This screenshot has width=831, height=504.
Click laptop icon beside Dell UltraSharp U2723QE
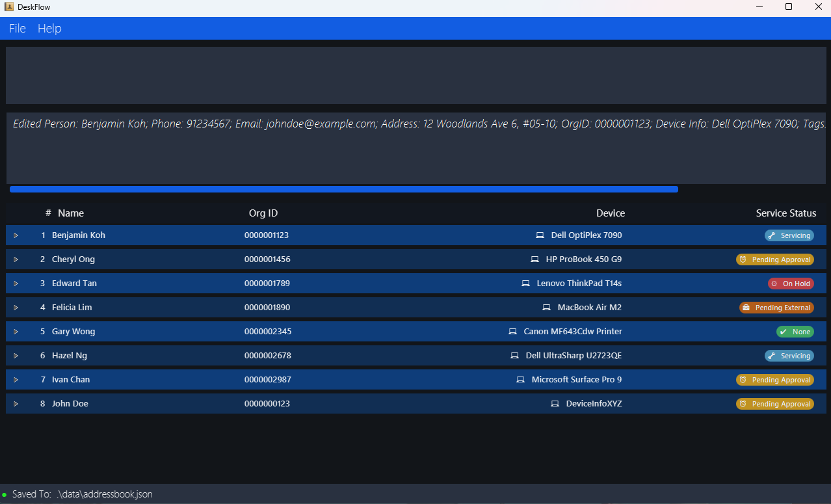(514, 356)
